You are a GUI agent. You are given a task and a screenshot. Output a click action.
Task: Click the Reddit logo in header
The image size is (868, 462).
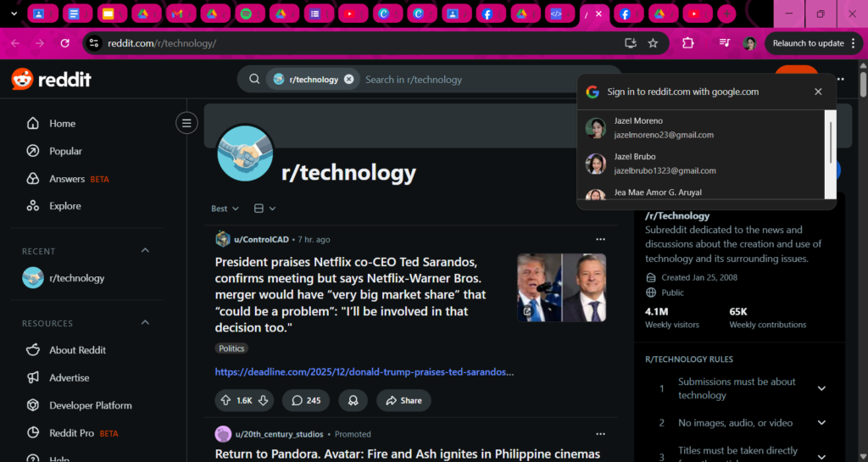point(51,80)
